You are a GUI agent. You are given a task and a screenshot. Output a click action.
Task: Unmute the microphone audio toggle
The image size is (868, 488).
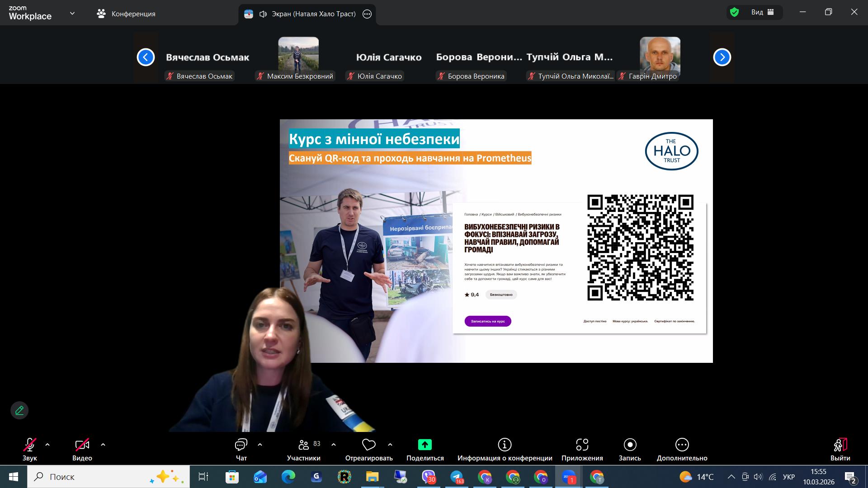pyautogui.click(x=30, y=445)
